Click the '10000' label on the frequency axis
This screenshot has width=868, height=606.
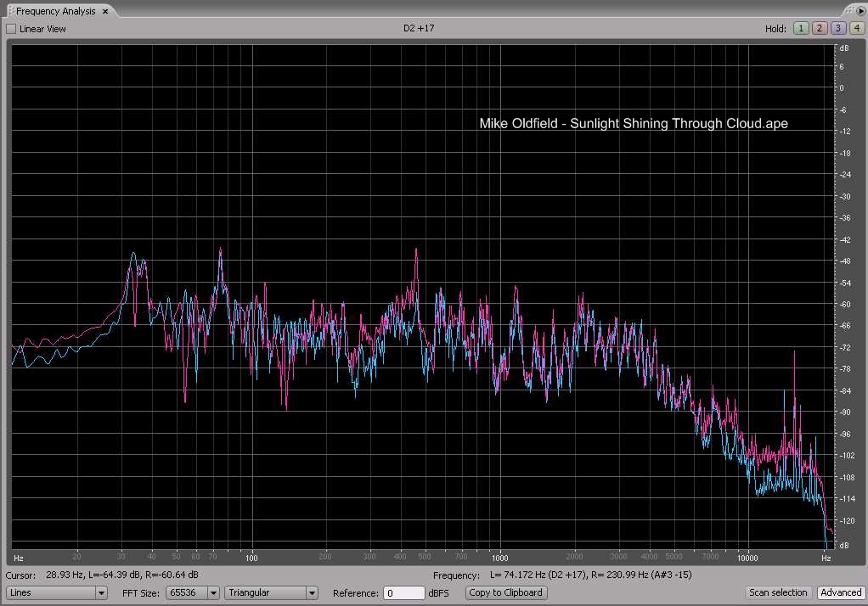point(747,558)
